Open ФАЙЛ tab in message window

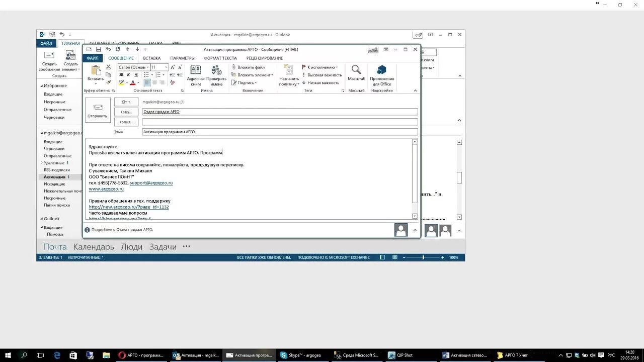pos(92,58)
